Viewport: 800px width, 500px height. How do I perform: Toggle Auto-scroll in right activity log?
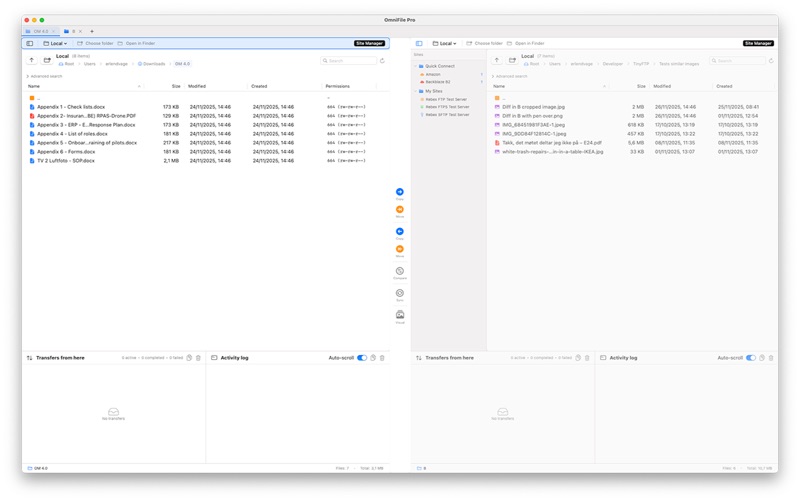coord(751,358)
